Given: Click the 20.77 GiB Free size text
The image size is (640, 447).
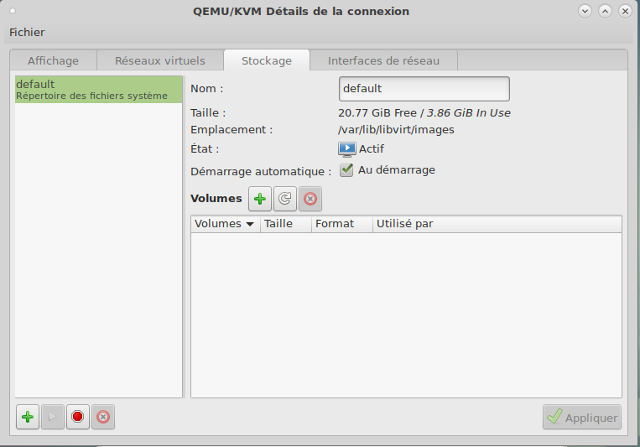Looking at the screenshot, I should pos(377,113).
